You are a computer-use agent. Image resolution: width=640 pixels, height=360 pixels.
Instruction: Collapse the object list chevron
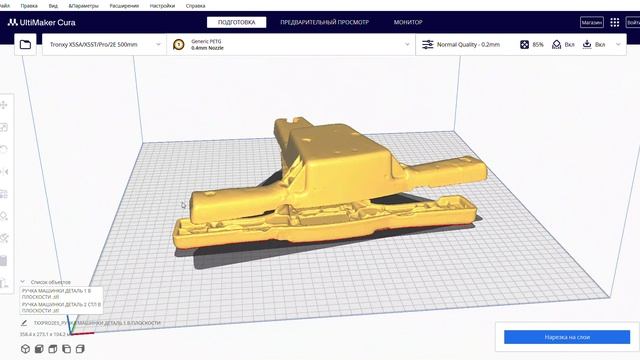pos(23,282)
